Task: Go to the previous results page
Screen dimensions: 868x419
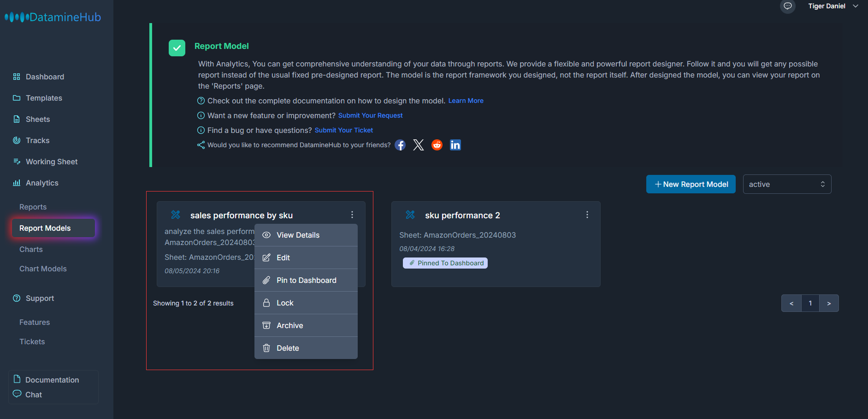Action: [x=791, y=303]
